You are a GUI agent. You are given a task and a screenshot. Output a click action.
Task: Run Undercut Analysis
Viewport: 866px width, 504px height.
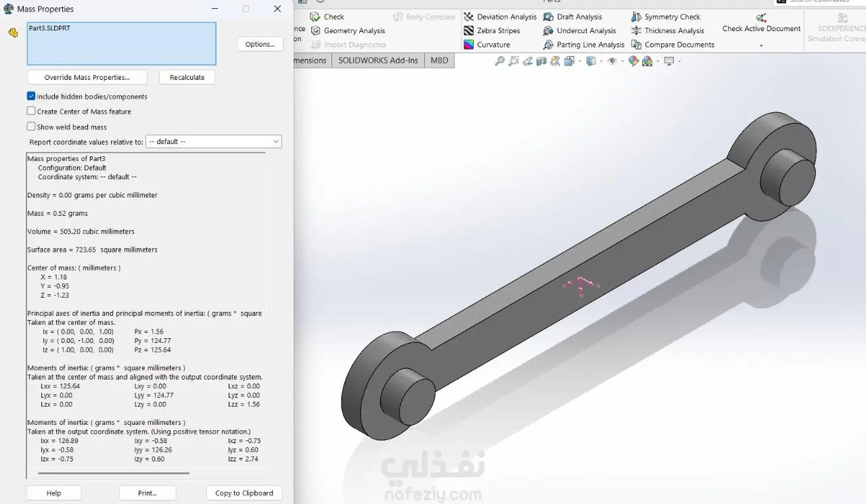580,30
